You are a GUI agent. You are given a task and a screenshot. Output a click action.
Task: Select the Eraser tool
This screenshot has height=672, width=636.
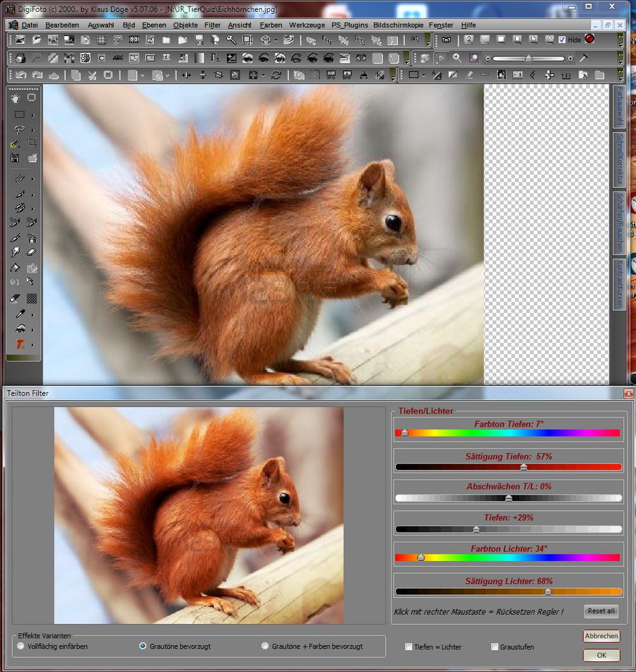coord(32,252)
